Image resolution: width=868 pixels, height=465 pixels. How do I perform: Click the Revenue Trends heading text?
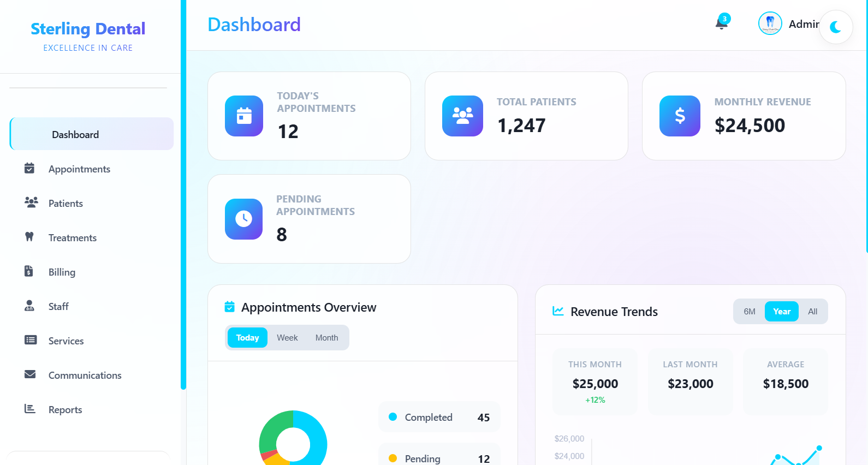tap(614, 312)
